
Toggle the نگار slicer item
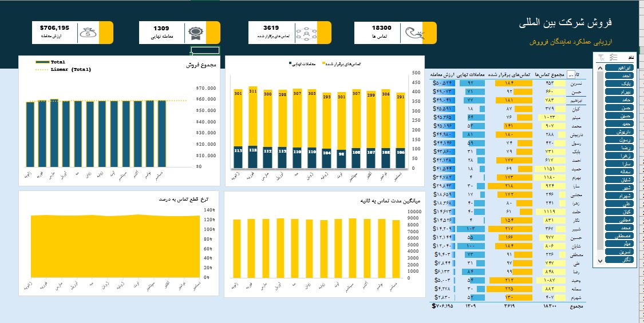(620, 260)
